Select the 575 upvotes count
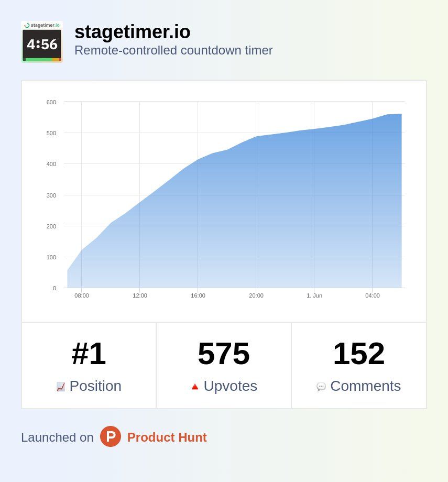 click(224, 354)
